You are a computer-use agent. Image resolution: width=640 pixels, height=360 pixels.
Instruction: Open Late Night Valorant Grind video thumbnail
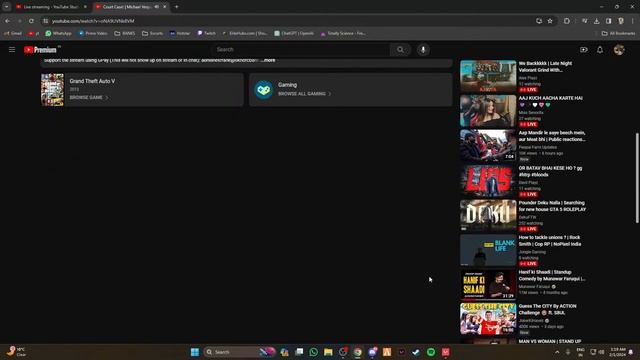[488, 76]
